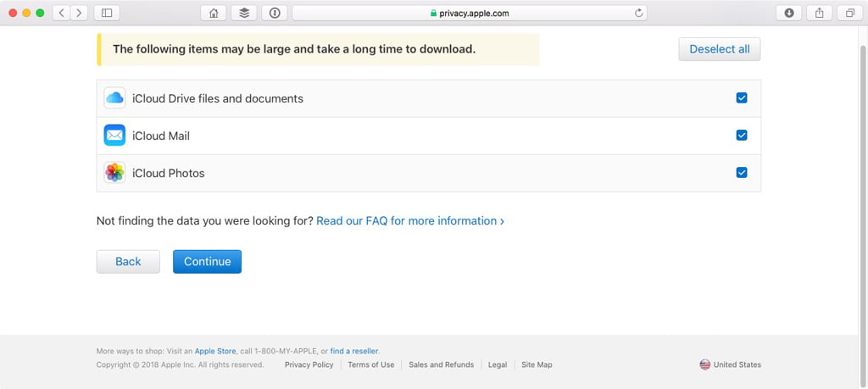The width and height of the screenshot is (868, 389).
Task: Click the Back button
Action: 128,262
